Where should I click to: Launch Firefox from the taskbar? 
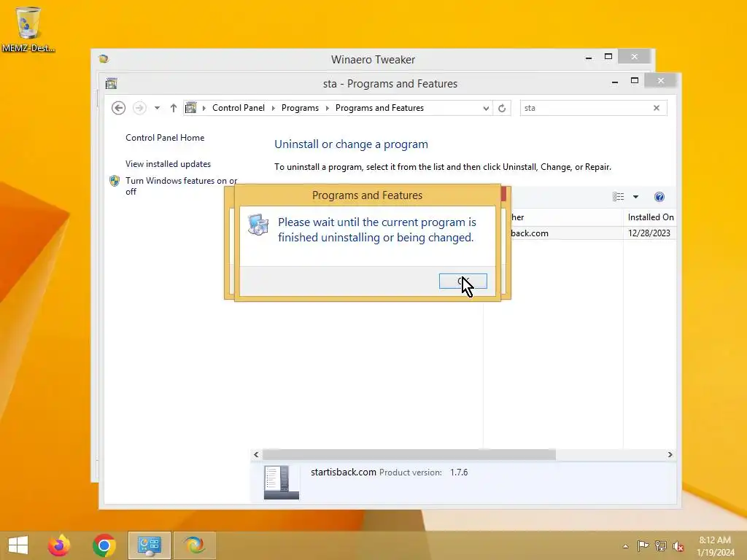(59, 545)
